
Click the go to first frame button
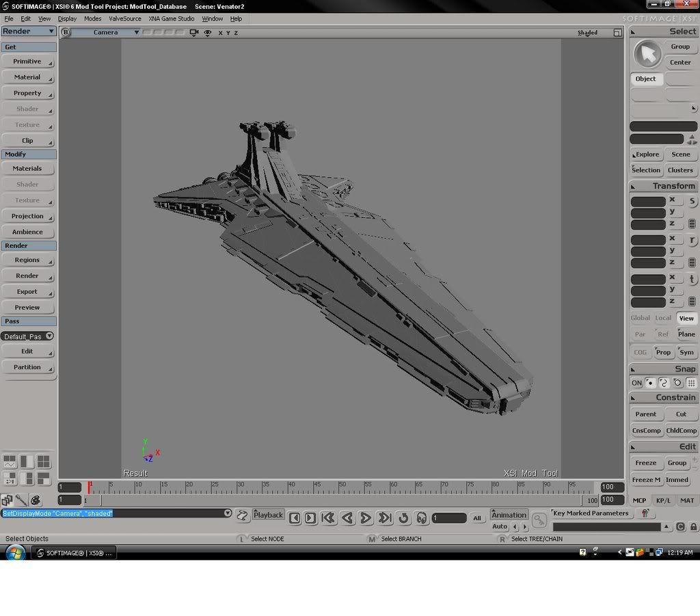tap(328, 518)
